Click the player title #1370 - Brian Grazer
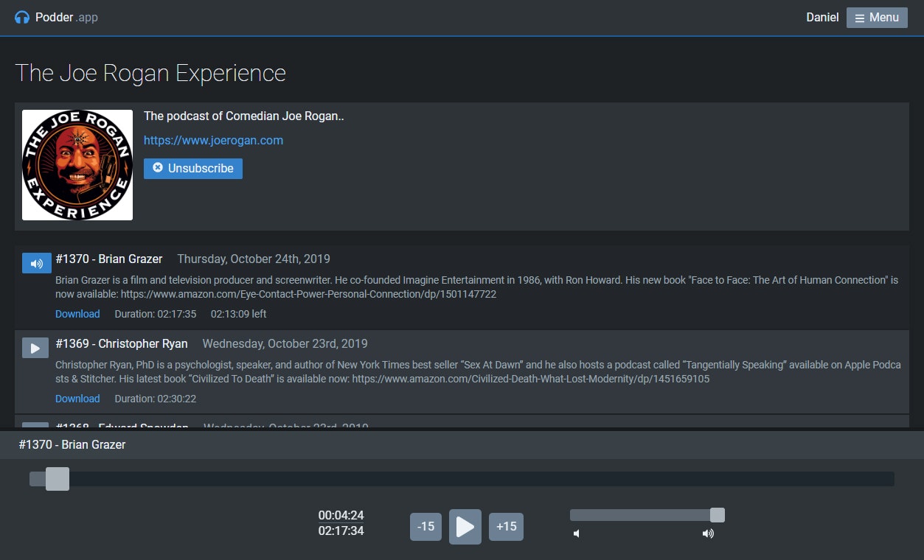Viewport: 924px width, 560px height. pos(72,445)
